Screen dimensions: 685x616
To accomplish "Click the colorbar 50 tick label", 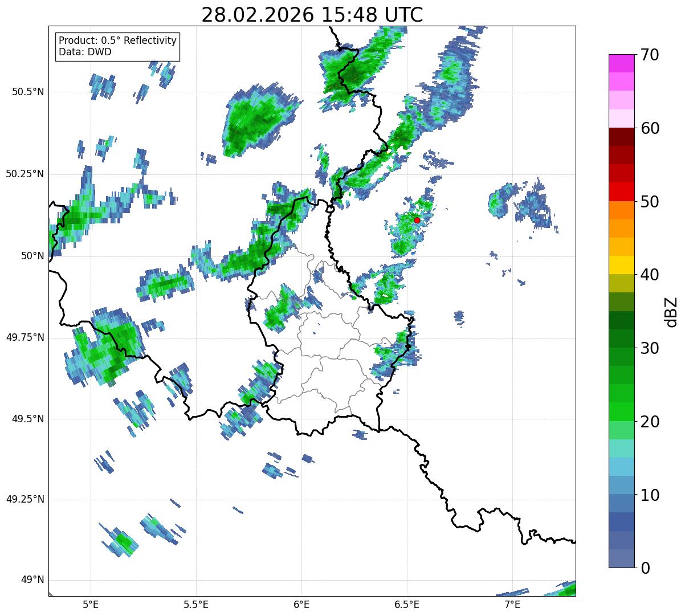I will 650,202.
